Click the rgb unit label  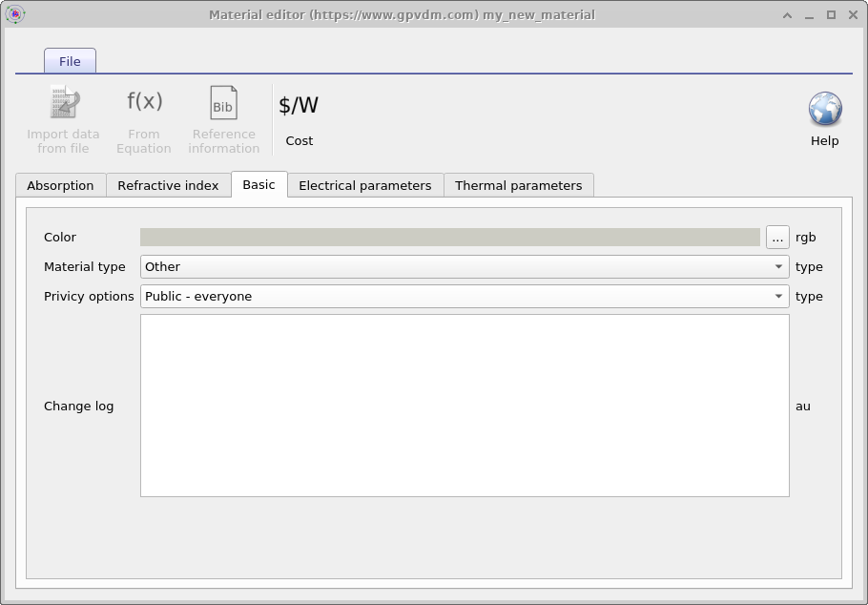click(x=805, y=238)
